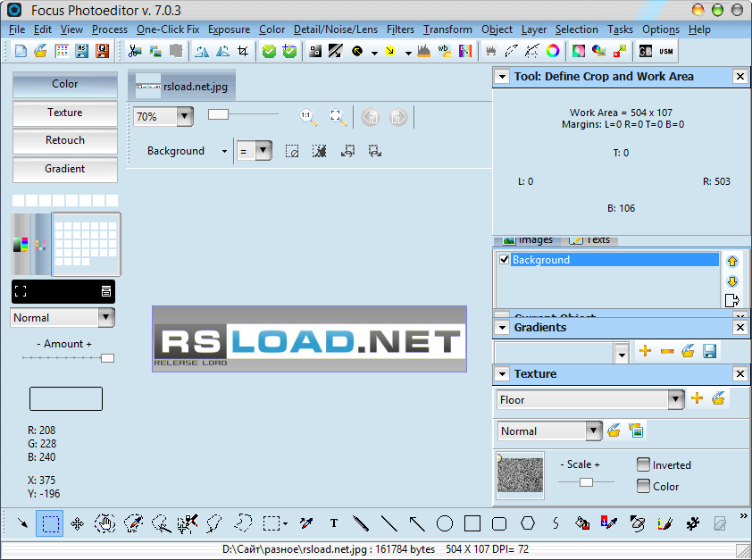
Task: Add a new gradient with plus icon
Action: [645, 351]
